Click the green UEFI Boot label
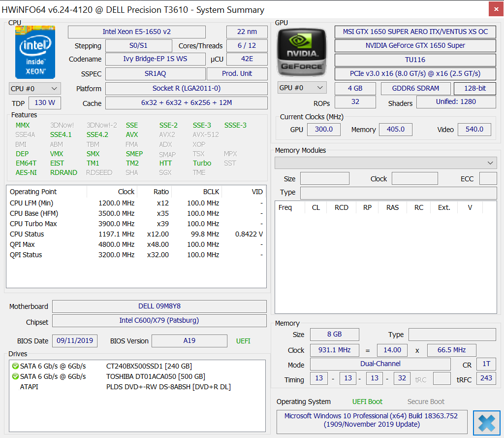The height and width of the screenshot is (438, 504). pyautogui.click(x=367, y=402)
